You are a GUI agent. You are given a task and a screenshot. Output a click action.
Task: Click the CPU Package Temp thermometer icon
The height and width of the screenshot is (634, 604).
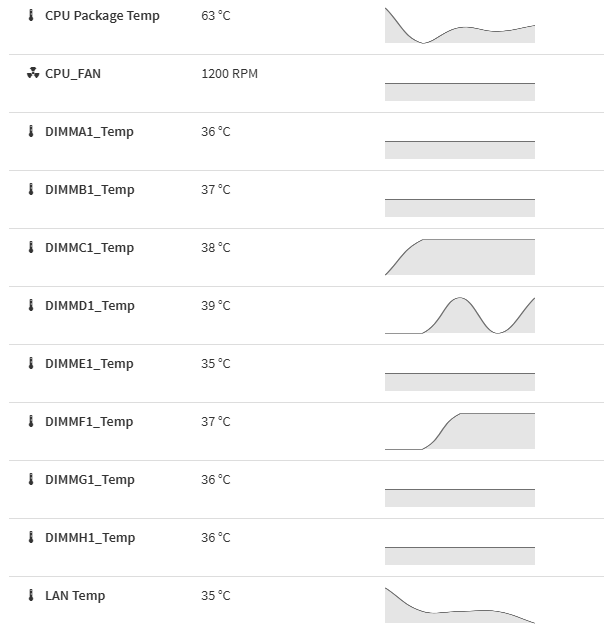[x=31, y=16]
